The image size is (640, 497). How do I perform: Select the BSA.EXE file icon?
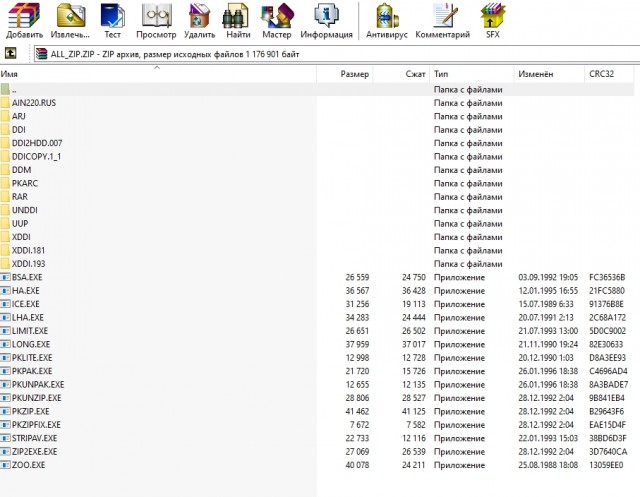[x=5, y=277]
